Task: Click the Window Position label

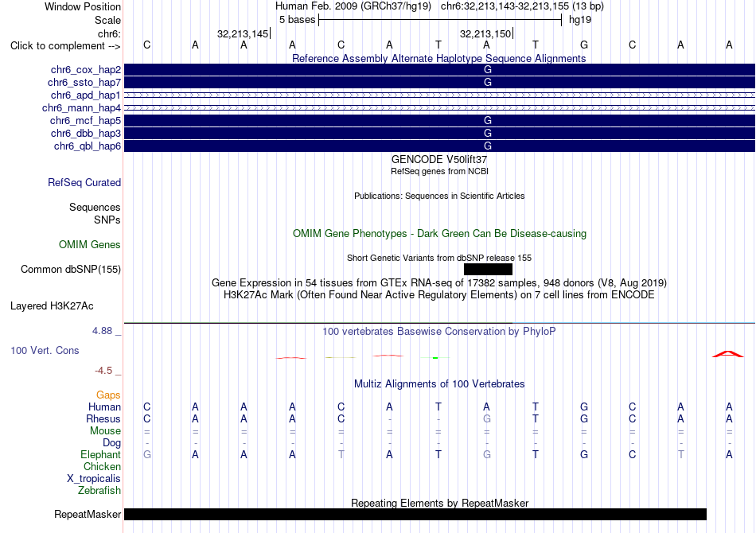Action: click(83, 6)
